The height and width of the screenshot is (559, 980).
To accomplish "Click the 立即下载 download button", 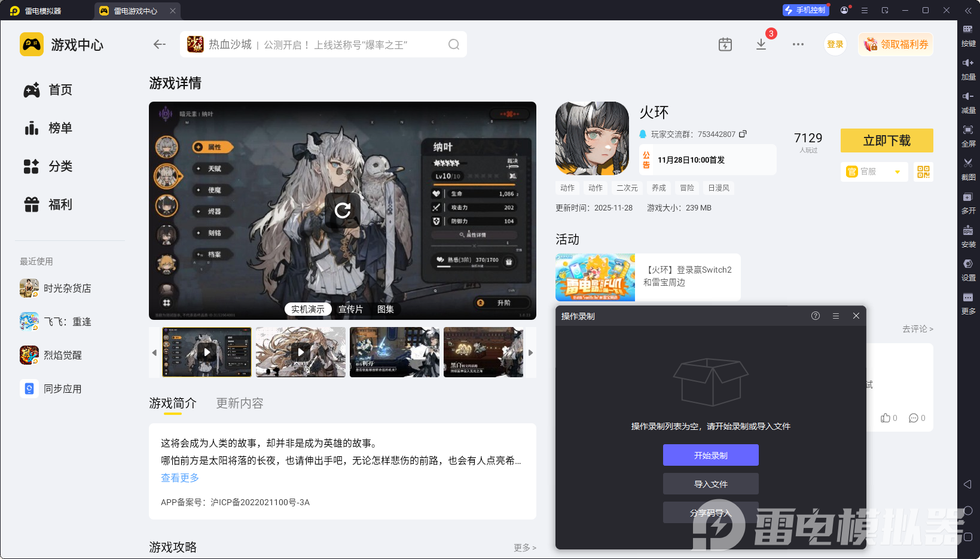I will [x=887, y=140].
